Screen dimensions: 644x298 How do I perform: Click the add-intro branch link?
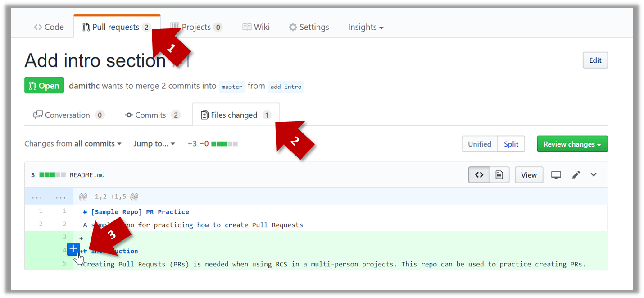(x=286, y=87)
